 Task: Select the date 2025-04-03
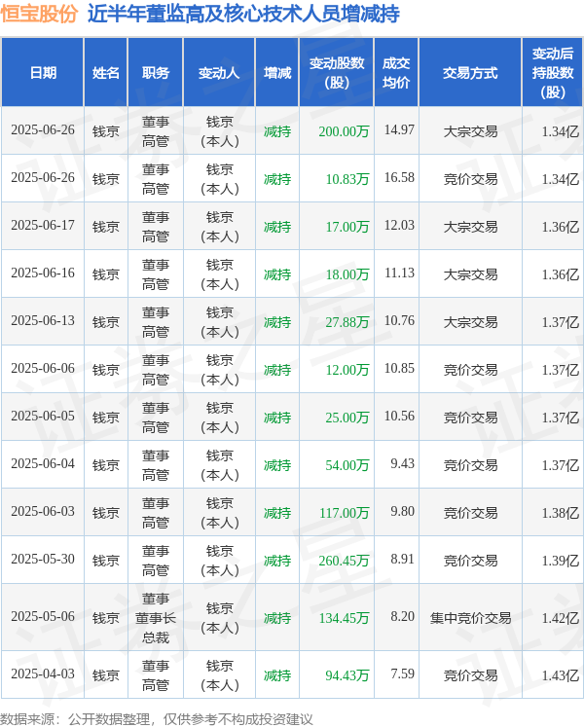point(43,673)
